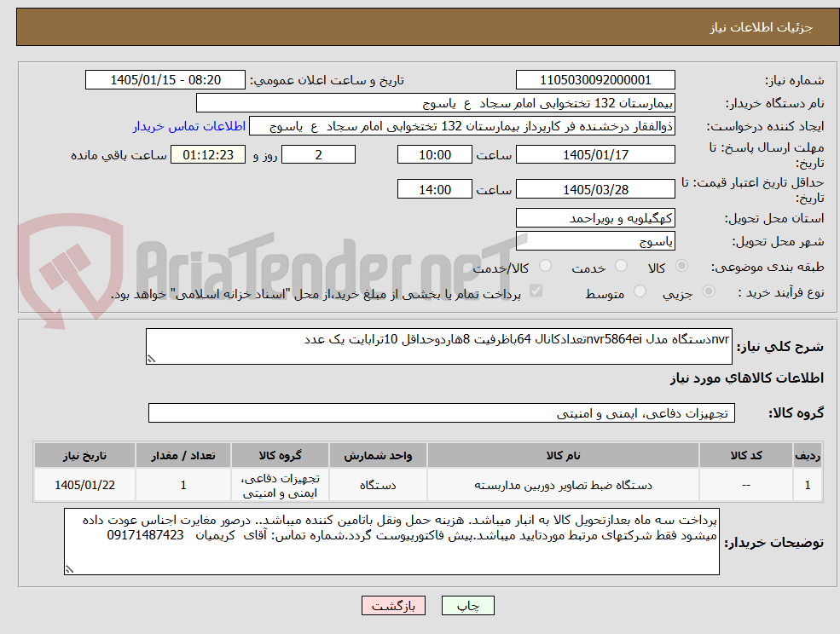Click the unit cell دستگاه in table
Viewport: 840px width, 634px height.
378,485
